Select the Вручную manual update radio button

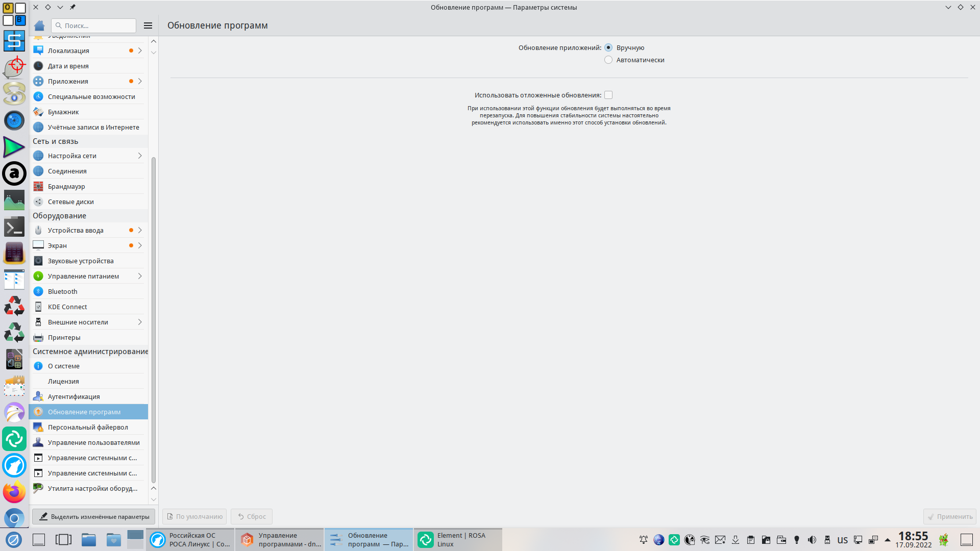click(x=608, y=47)
